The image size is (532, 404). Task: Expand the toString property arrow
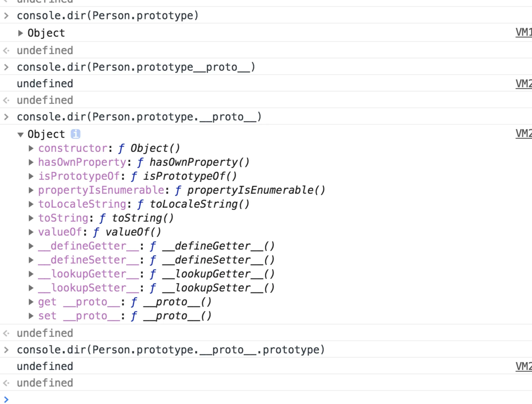coord(31,218)
